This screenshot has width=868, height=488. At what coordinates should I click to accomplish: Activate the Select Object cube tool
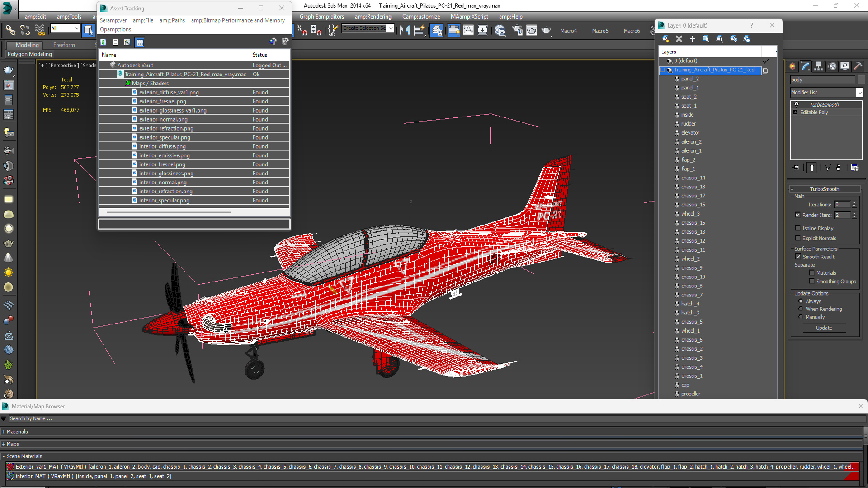(x=89, y=30)
